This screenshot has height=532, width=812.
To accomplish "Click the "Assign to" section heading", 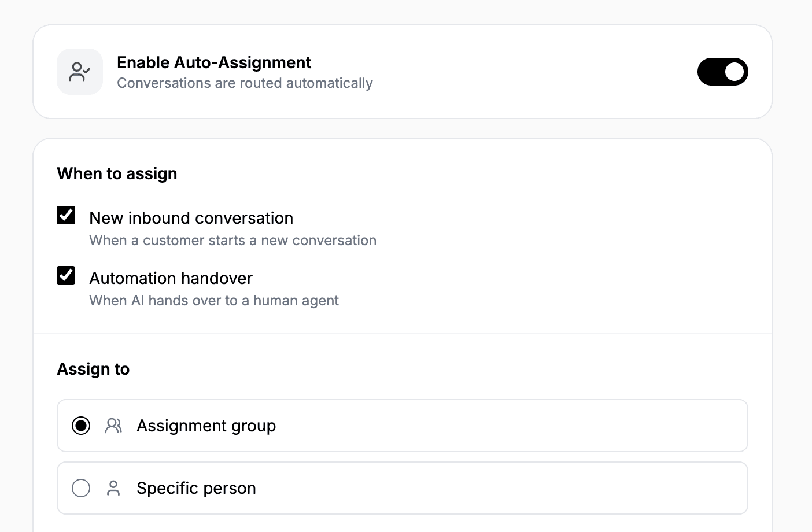I will (x=93, y=369).
